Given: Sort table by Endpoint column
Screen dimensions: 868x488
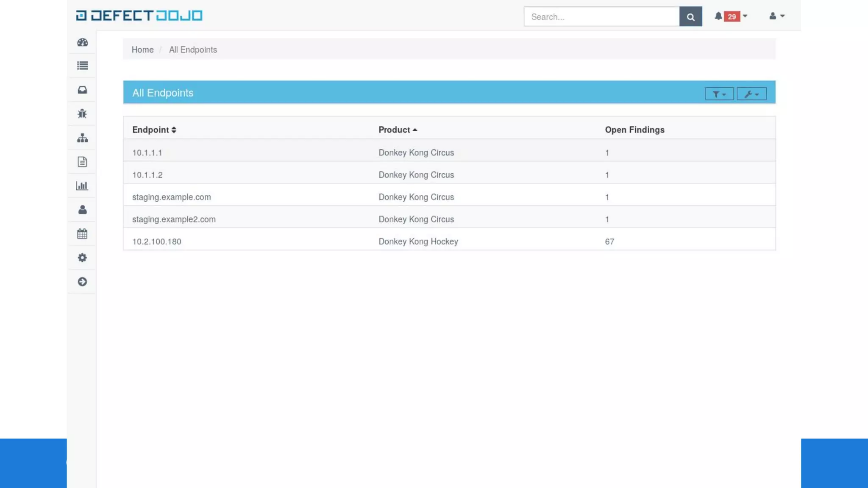Looking at the screenshot, I should pos(154,130).
